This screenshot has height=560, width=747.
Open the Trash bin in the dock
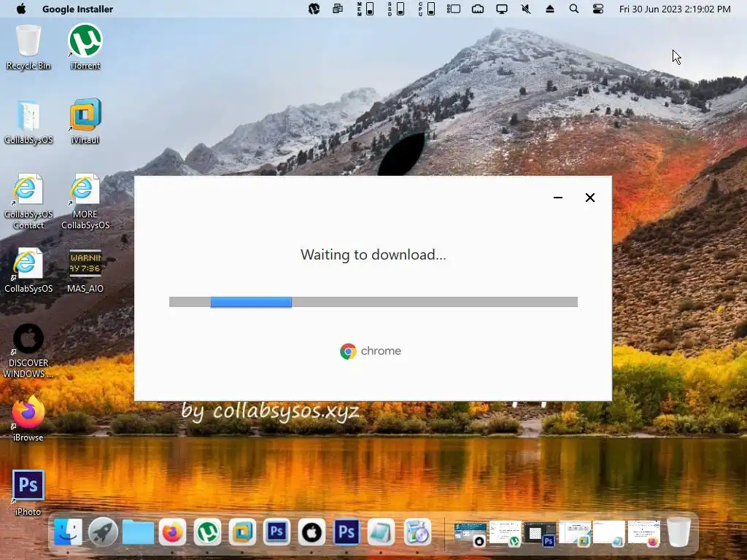pos(679,532)
